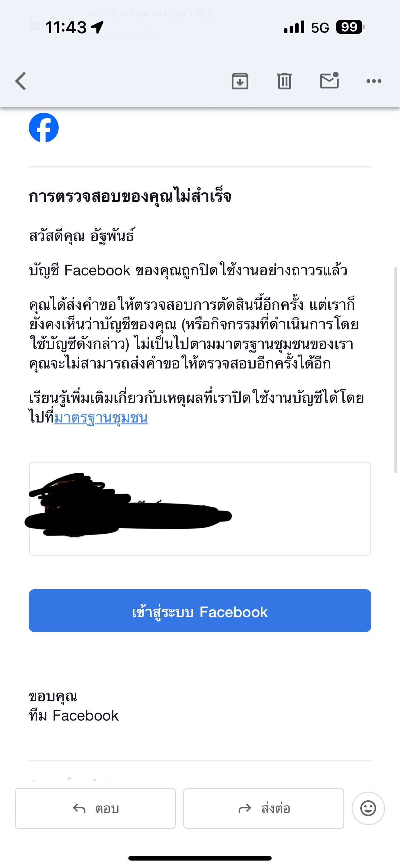Delete the email using the trash icon

pos(285,81)
